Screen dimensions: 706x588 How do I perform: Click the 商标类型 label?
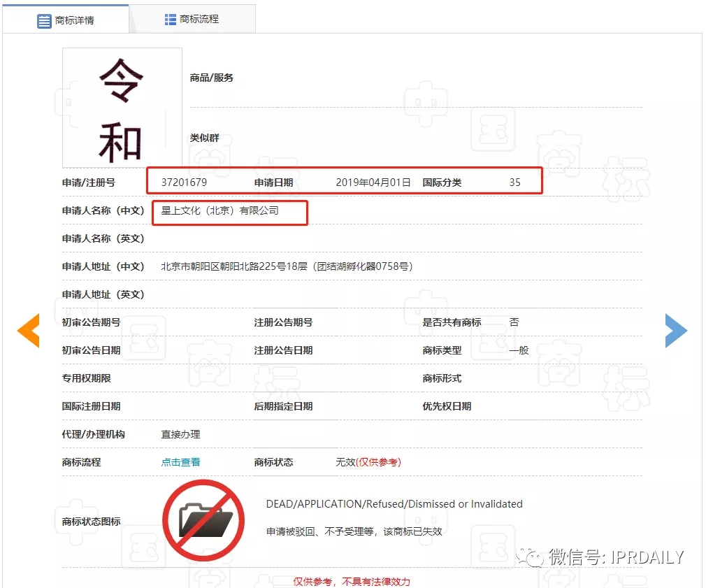pyautogui.click(x=442, y=350)
